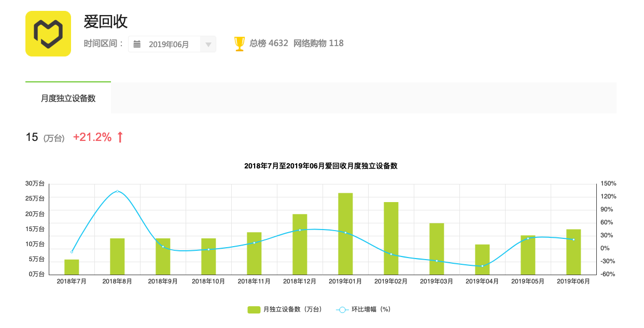The height and width of the screenshot is (328, 644).
Task: Click the 爱回收 app name heading
Action: (x=106, y=21)
